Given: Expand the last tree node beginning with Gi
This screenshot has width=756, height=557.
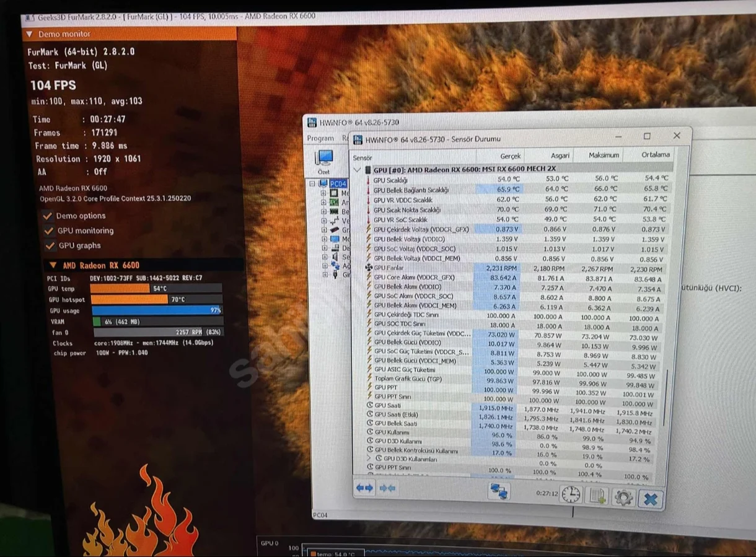Looking at the screenshot, I should (x=325, y=274).
